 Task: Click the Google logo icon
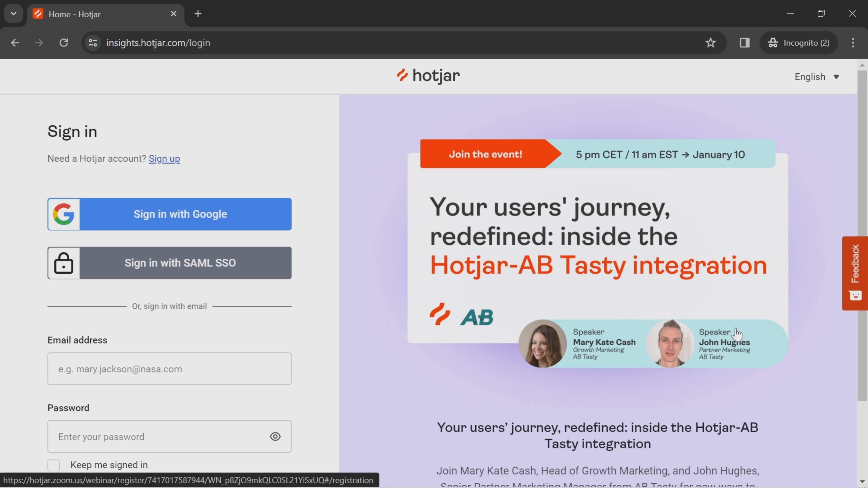tap(64, 214)
